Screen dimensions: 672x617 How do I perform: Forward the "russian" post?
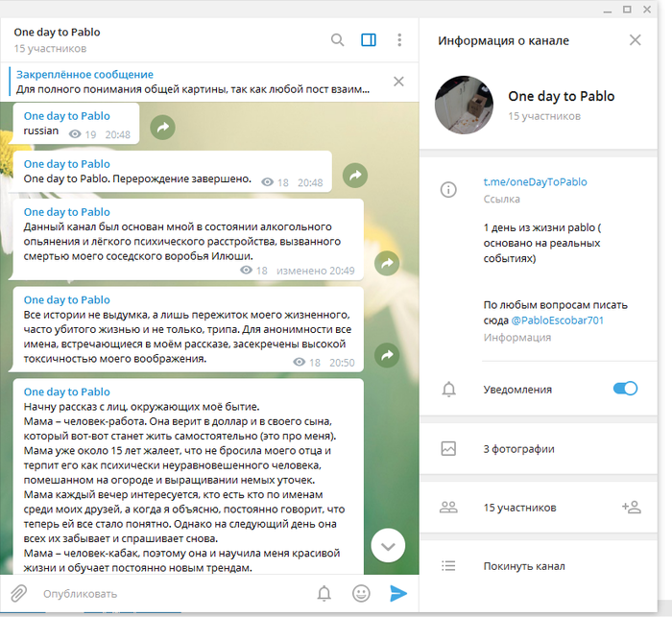(x=163, y=128)
